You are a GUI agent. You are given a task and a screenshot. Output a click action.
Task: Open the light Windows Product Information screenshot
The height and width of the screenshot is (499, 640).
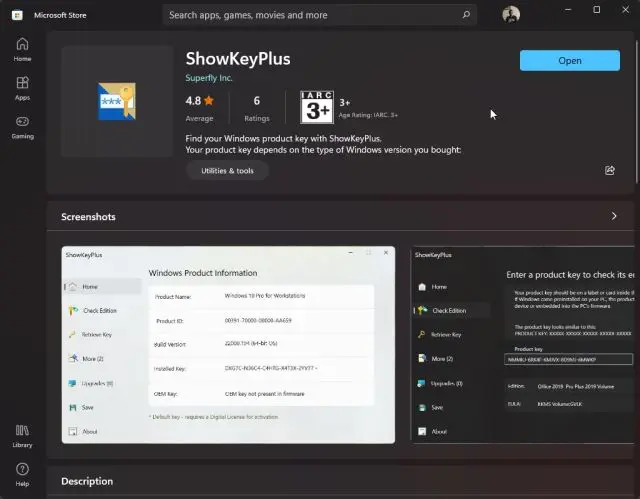point(228,344)
